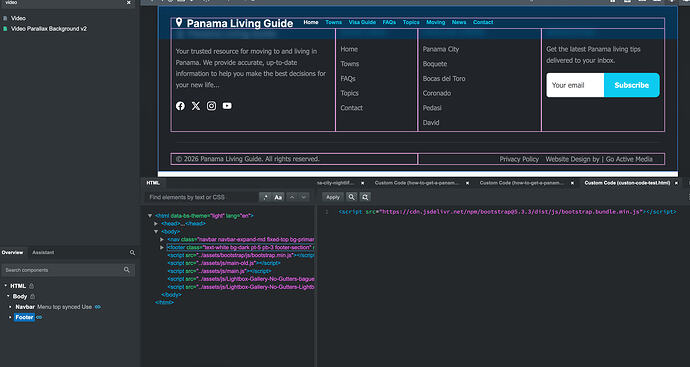Screen dimensions: 690x367
Task: Click the find (magnifier) icon next to Apply
Action: pos(351,197)
